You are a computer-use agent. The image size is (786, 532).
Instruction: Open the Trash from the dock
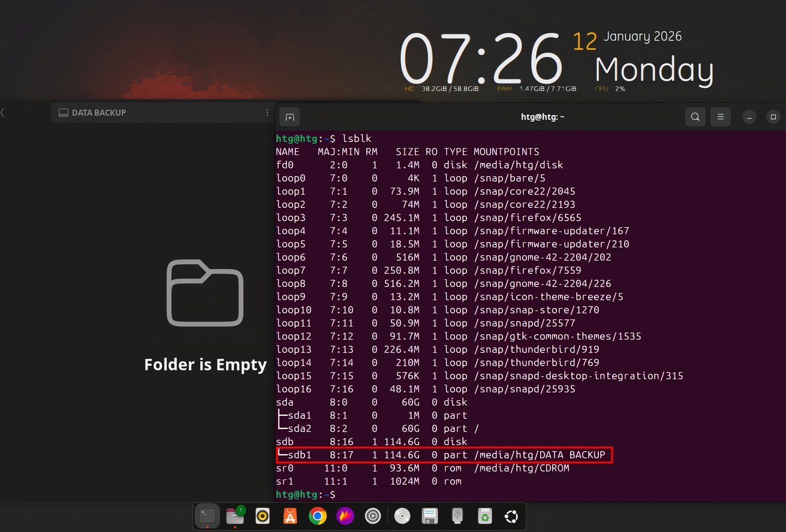[x=484, y=516]
